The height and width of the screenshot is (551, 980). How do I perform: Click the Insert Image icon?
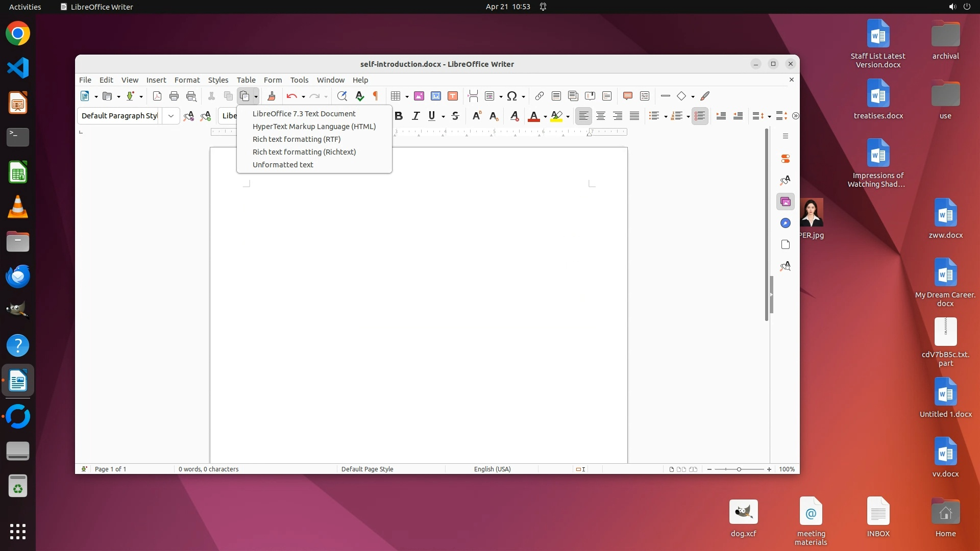tap(419, 96)
